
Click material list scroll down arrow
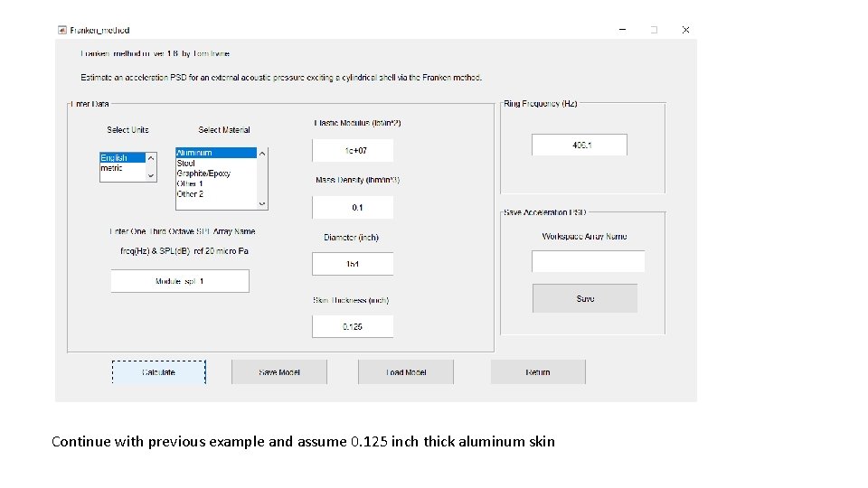[262, 204]
